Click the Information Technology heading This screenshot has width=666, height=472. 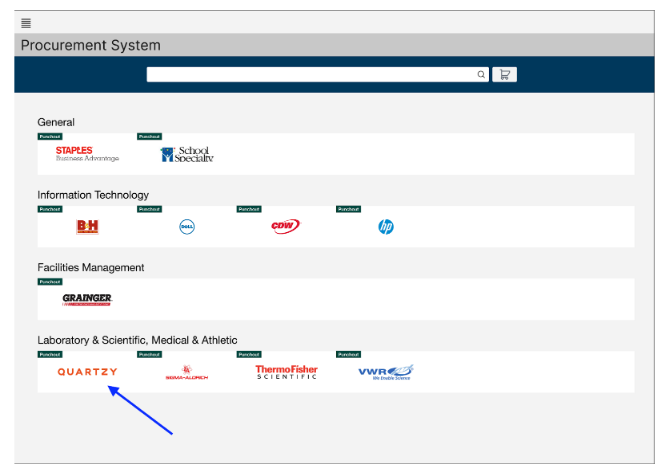(x=93, y=195)
